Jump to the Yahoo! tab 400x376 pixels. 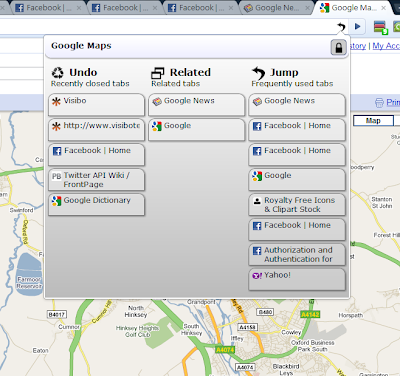coord(297,279)
